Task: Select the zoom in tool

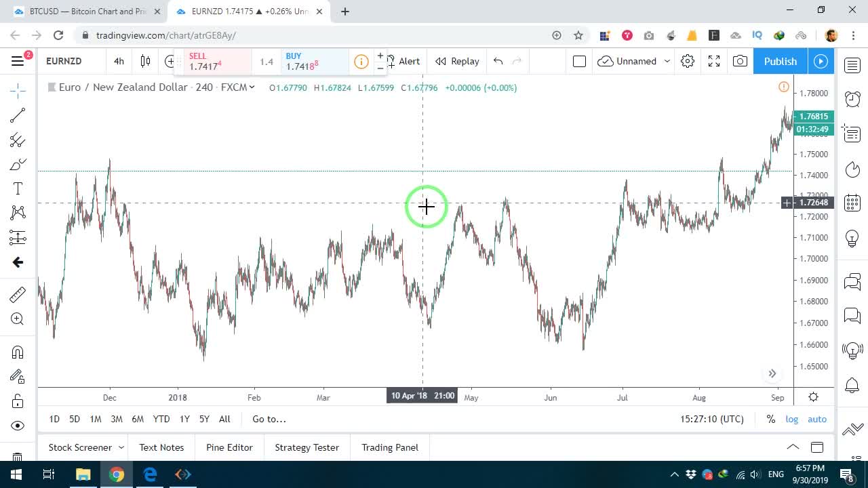Action: tap(18, 319)
